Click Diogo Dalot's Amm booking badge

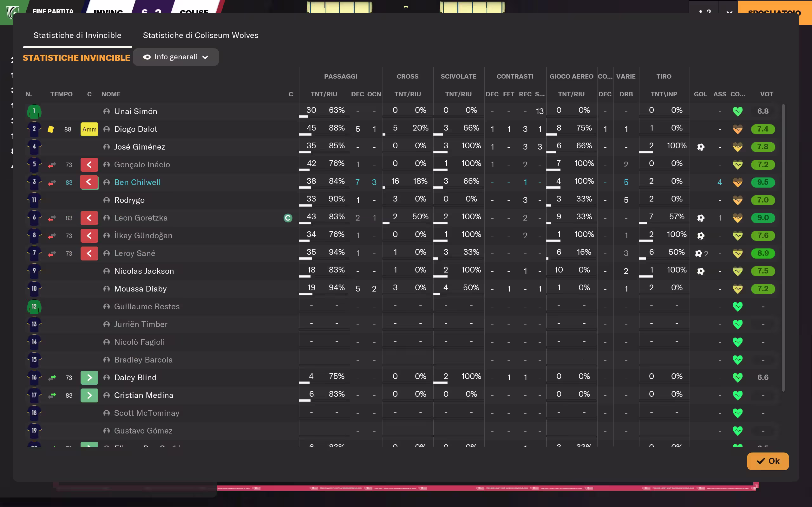pyautogui.click(x=89, y=129)
